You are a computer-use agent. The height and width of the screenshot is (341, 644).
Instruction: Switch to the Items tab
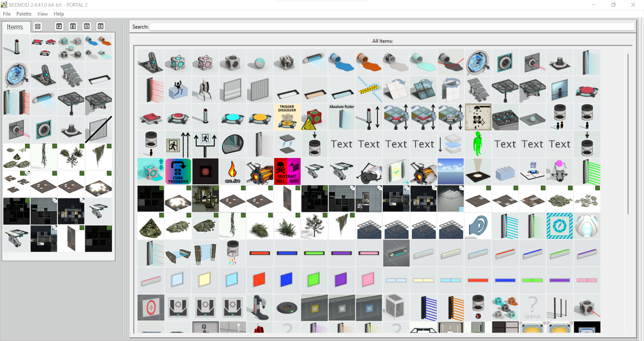click(x=15, y=27)
